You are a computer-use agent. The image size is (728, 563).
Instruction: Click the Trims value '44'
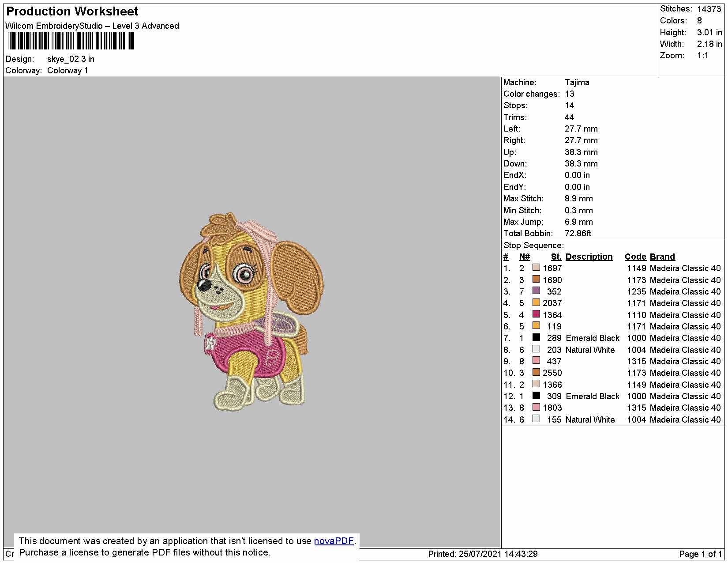570,117
